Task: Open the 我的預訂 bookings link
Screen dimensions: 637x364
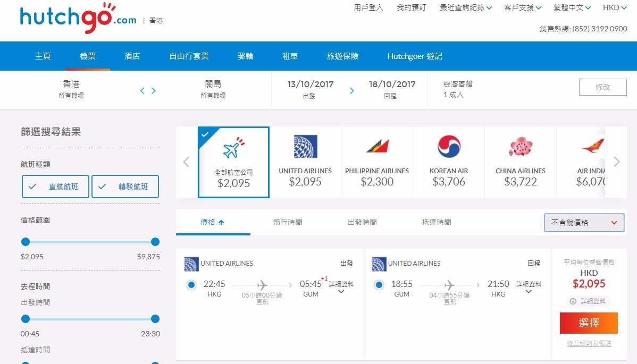Action: (411, 7)
